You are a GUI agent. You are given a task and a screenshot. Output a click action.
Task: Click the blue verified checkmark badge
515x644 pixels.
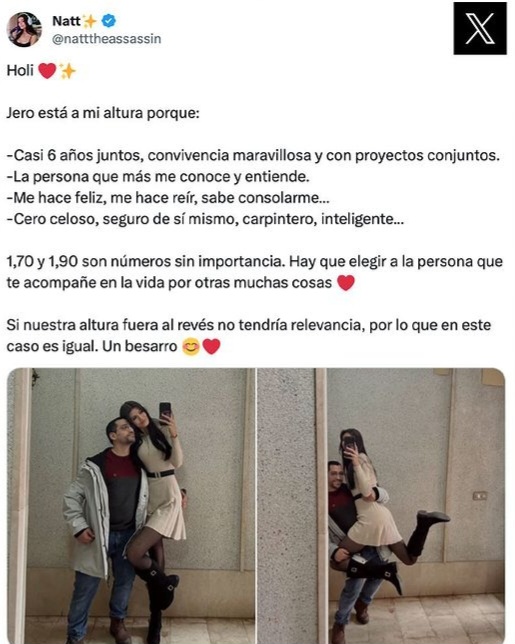(x=108, y=21)
